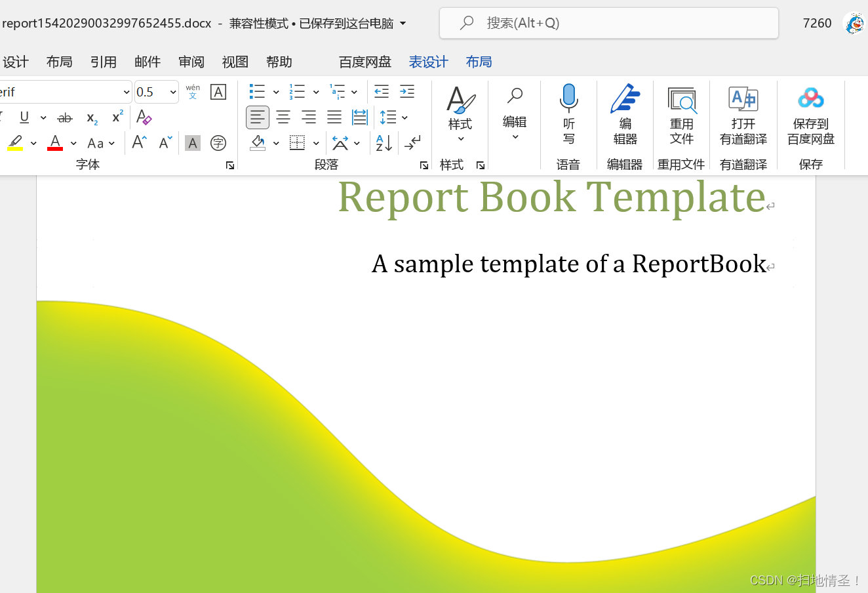Open the Change Case (Aa) dropdown
This screenshot has height=593, width=868.
pyautogui.click(x=101, y=143)
